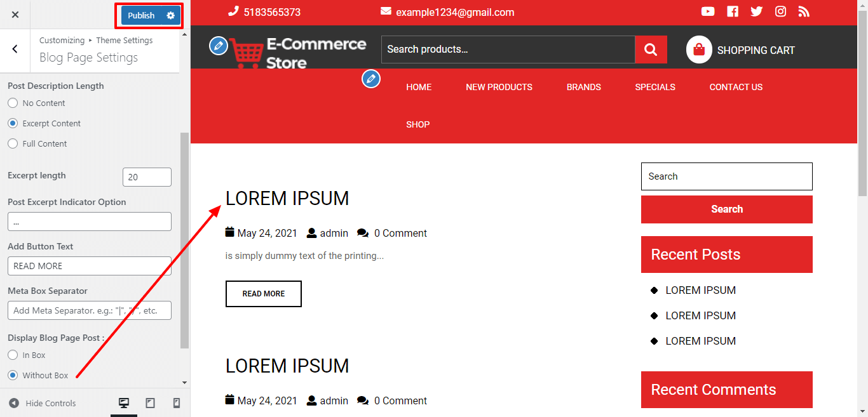Select the No Content radio option
The width and height of the screenshot is (868, 417).
pos(13,103)
